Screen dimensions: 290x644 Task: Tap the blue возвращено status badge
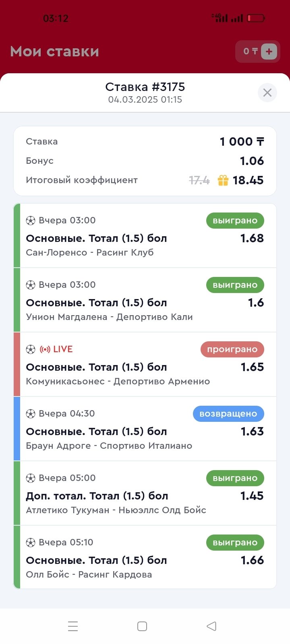coord(228,414)
